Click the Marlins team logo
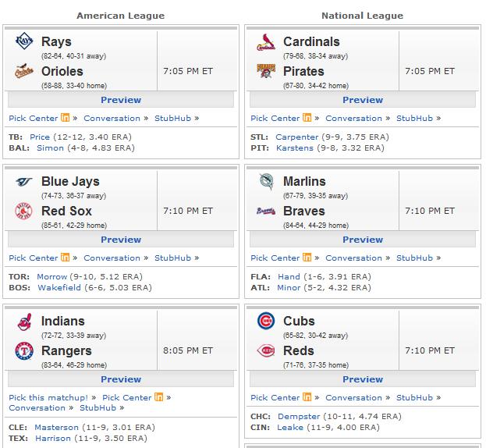The width and height of the screenshot is (486, 448). (x=267, y=182)
